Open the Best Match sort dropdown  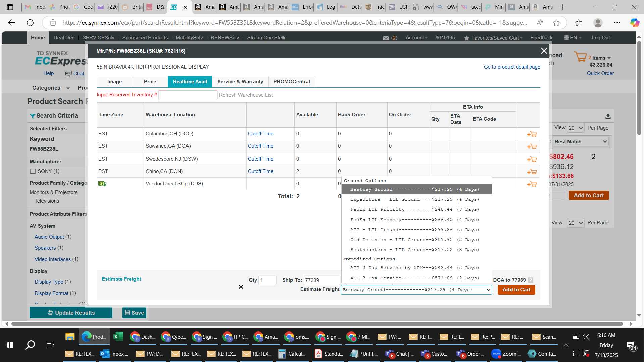coord(581,142)
